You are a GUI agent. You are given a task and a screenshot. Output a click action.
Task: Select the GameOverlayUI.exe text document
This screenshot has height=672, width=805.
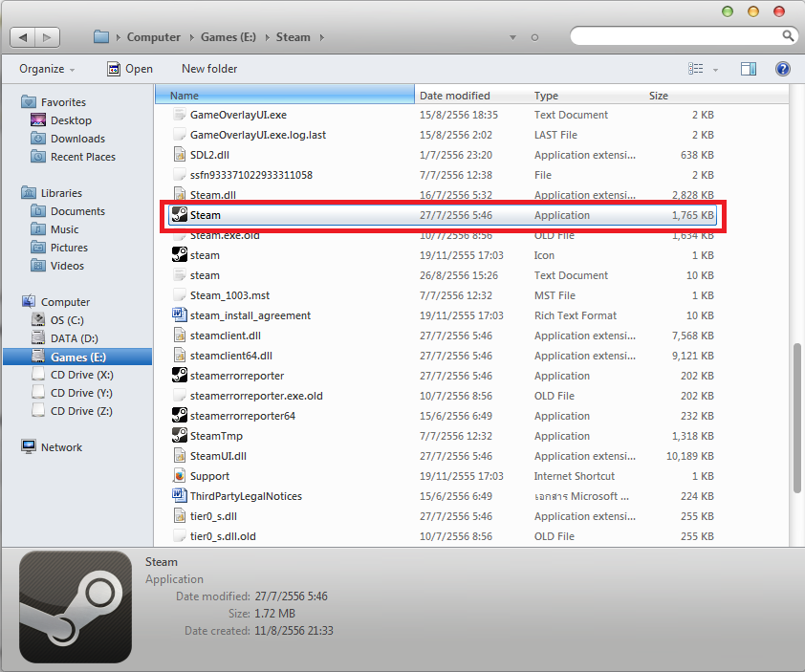[x=443, y=115]
